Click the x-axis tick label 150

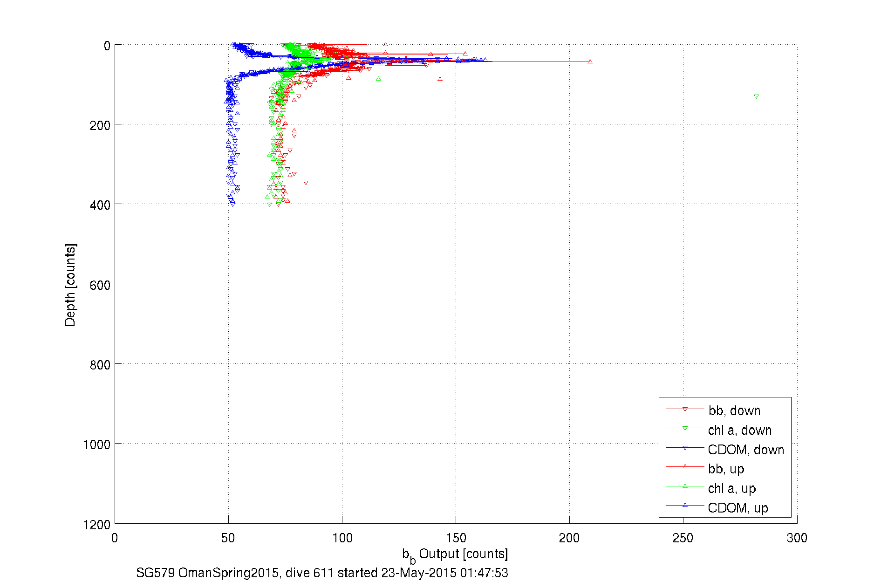tap(456, 538)
